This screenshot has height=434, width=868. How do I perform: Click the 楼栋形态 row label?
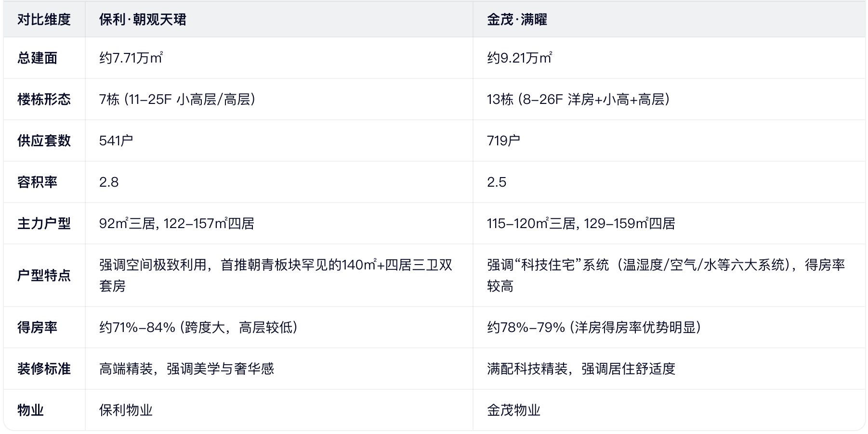[44, 100]
